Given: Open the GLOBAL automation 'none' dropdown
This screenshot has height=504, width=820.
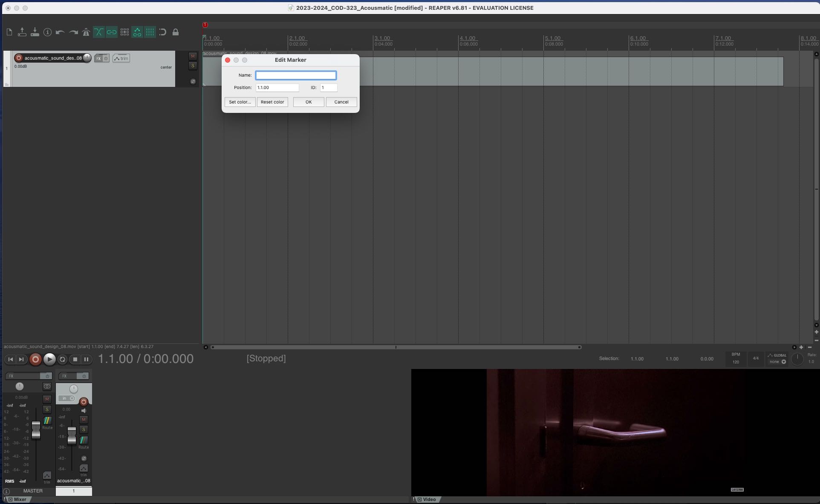Looking at the screenshot, I should [777, 362].
